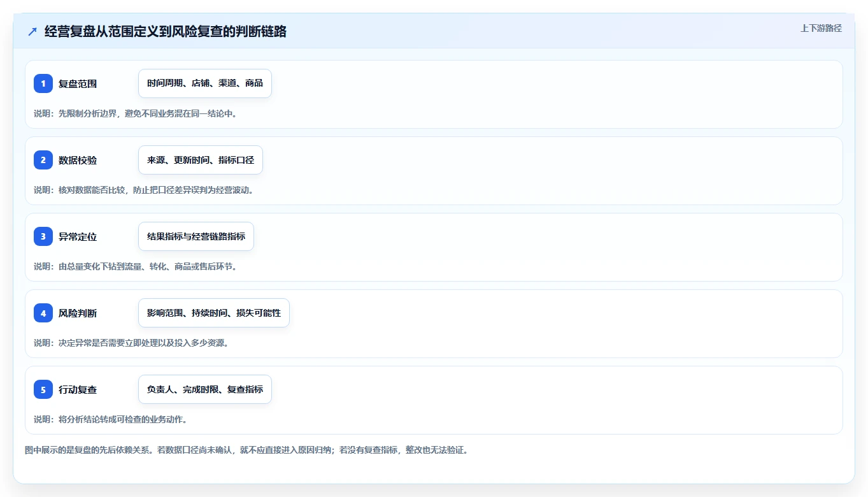The width and height of the screenshot is (868, 497).
Task: Select the 来源、更新时间、指标口径 chip
Action: click(201, 160)
